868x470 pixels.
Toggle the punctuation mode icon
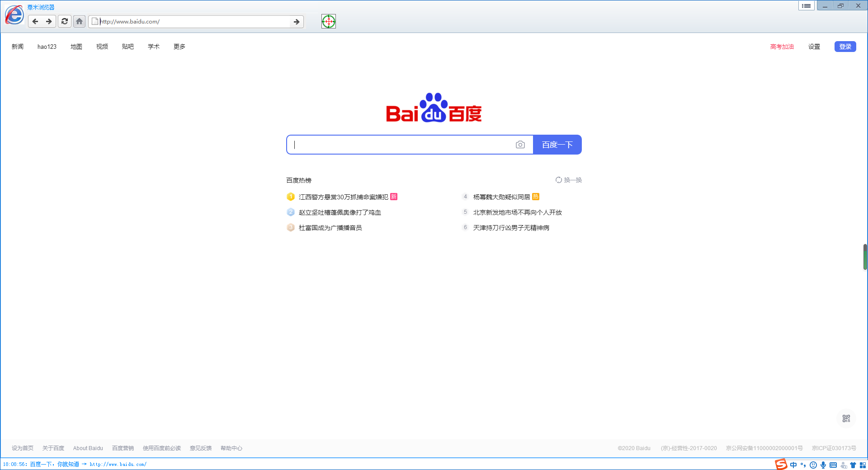(x=803, y=465)
